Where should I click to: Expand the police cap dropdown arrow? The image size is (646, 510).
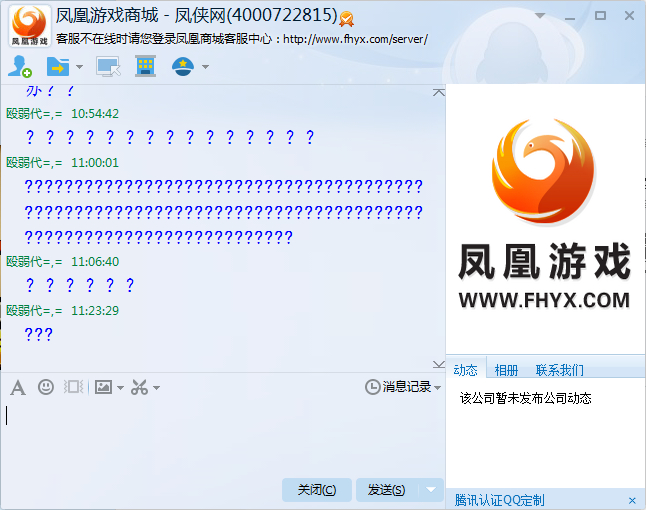click(x=205, y=67)
